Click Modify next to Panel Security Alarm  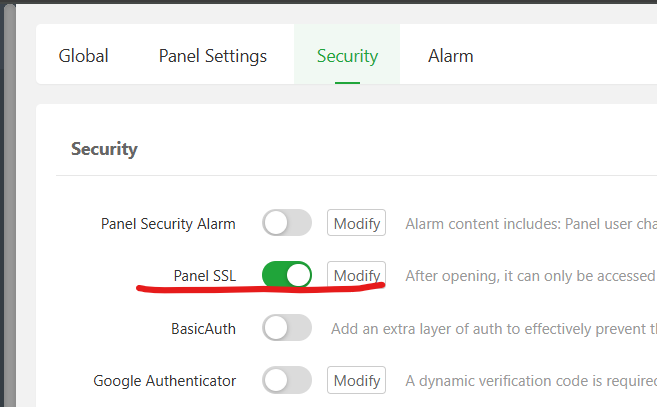coord(356,223)
